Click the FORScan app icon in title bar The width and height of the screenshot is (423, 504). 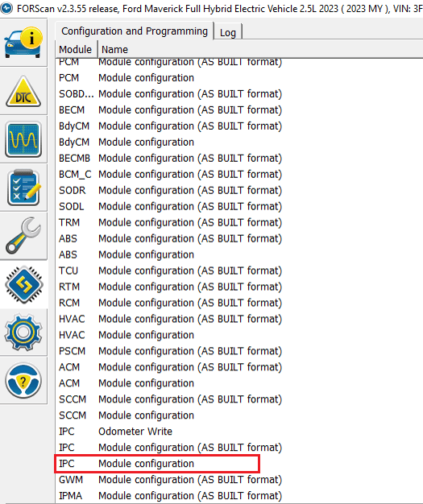[6, 8]
